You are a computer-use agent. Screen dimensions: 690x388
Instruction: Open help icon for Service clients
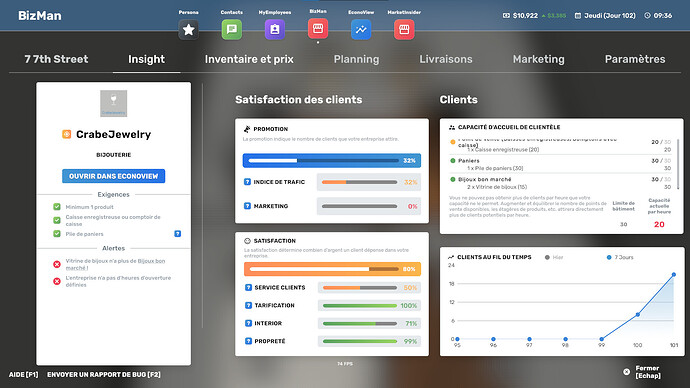248,287
